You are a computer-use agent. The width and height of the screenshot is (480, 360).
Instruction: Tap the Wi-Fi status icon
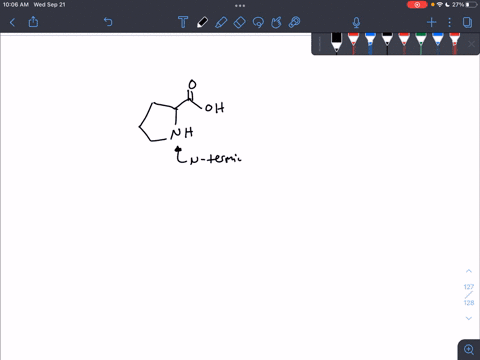click(440, 5)
